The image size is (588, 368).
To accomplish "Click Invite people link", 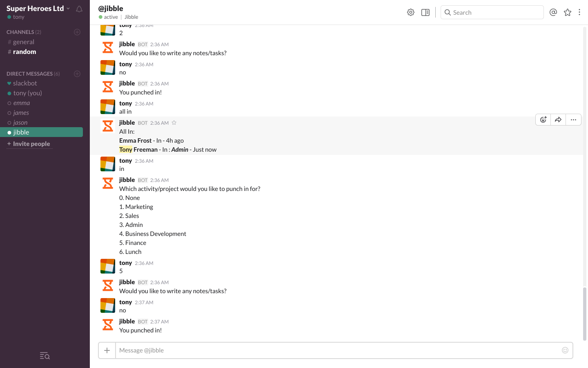I will 31,144.
